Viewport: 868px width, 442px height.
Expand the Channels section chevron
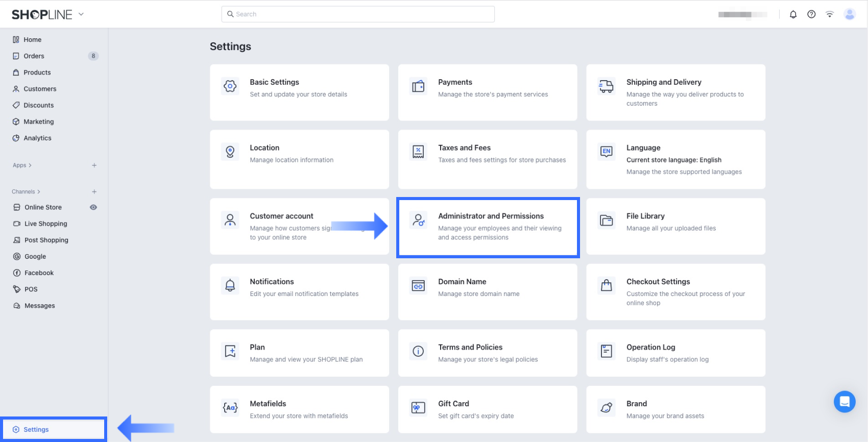pyautogui.click(x=39, y=192)
